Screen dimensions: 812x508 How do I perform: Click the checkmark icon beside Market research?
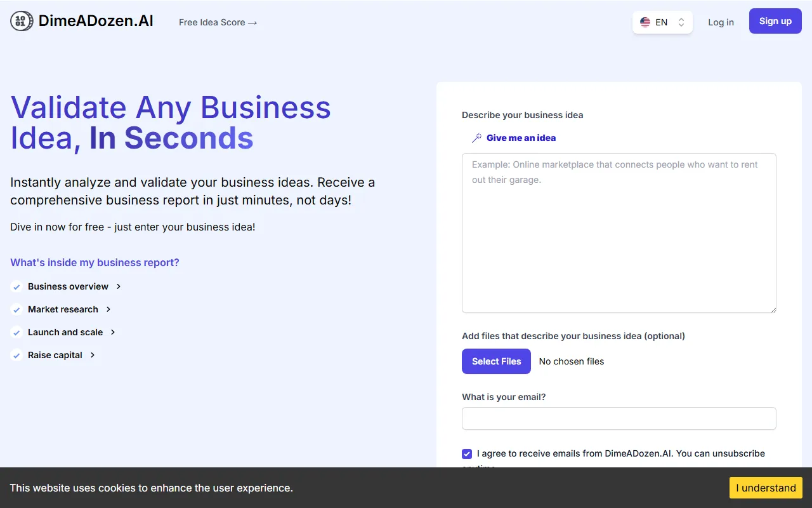pyautogui.click(x=16, y=310)
